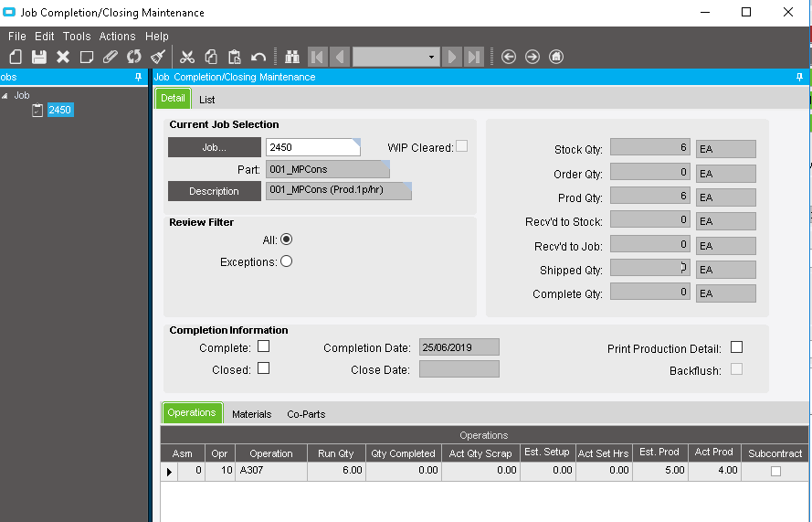Screen dimensions: 812x522
Task: Click the Description button
Action: [214, 191]
